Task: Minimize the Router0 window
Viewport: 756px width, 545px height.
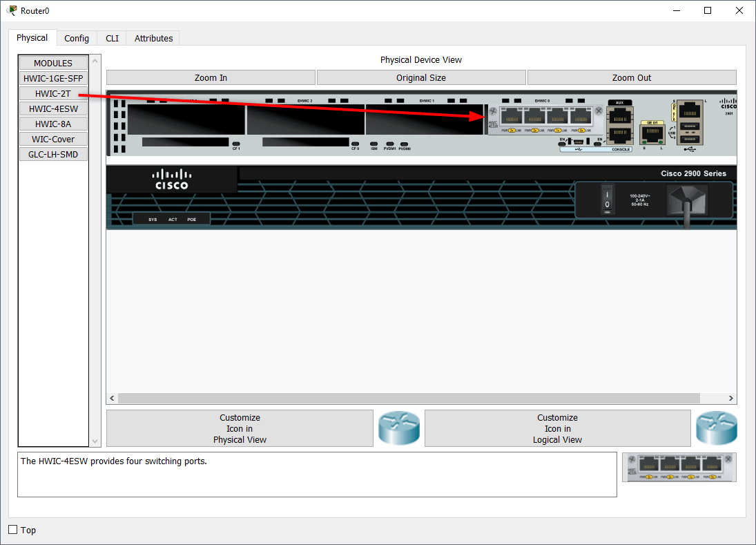Action: pyautogui.click(x=677, y=10)
